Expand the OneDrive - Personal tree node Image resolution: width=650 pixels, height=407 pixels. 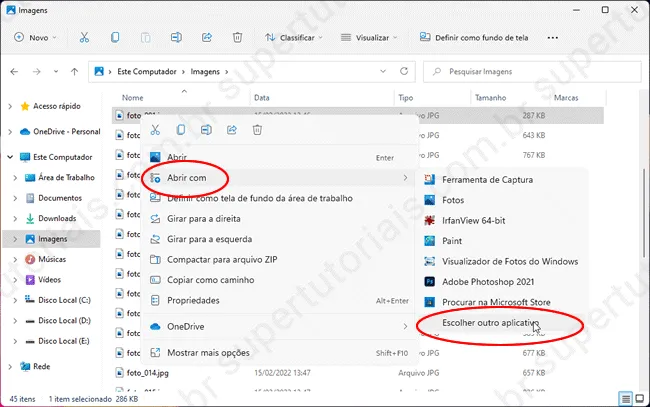click(x=10, y=132)
